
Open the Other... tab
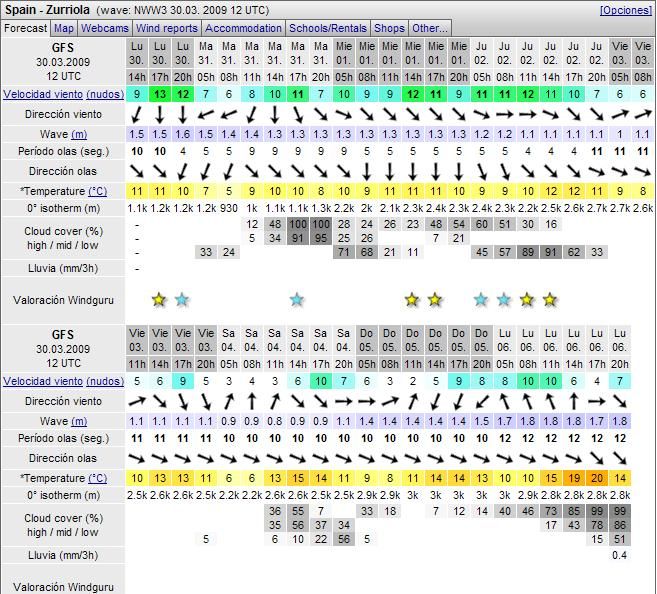(430, 28)
